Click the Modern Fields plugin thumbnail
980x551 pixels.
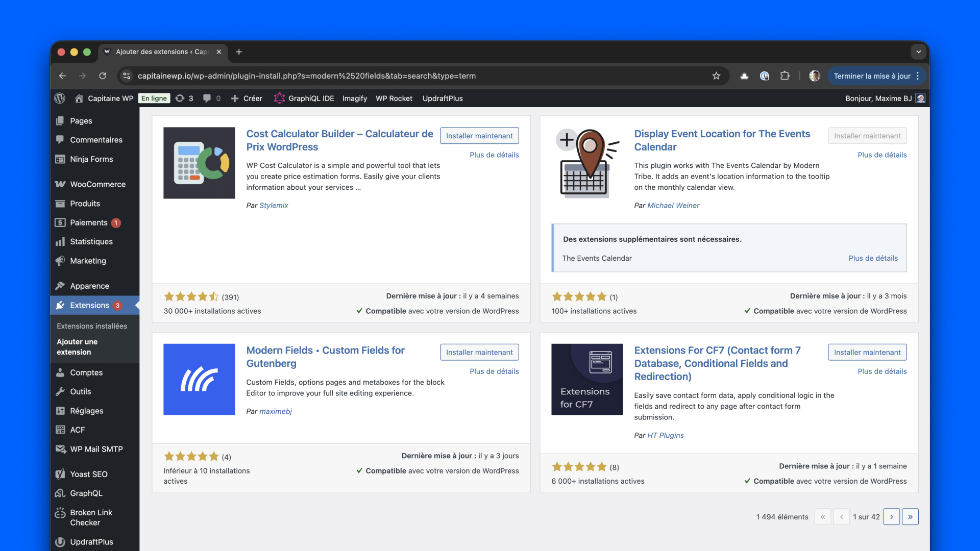point(199,380)
